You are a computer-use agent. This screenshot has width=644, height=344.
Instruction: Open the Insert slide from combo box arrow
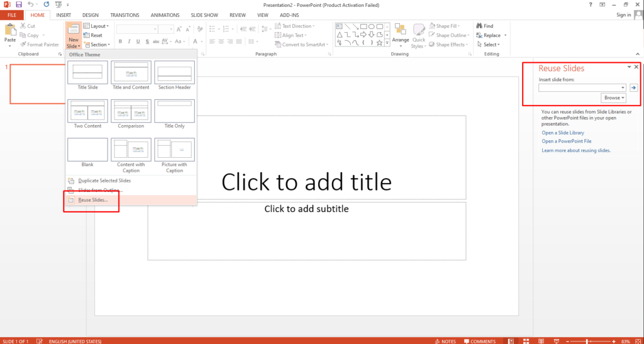tap(623, 87)
